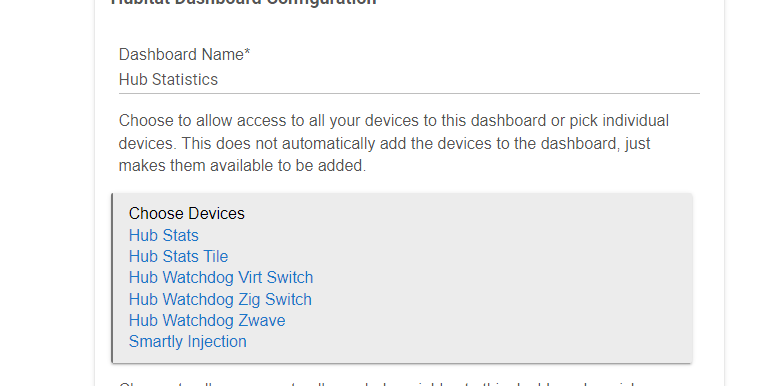Choose the Hub Watchdog Virt Switch entry
This screenshot has height=386, width=775.
coord(221,278)
